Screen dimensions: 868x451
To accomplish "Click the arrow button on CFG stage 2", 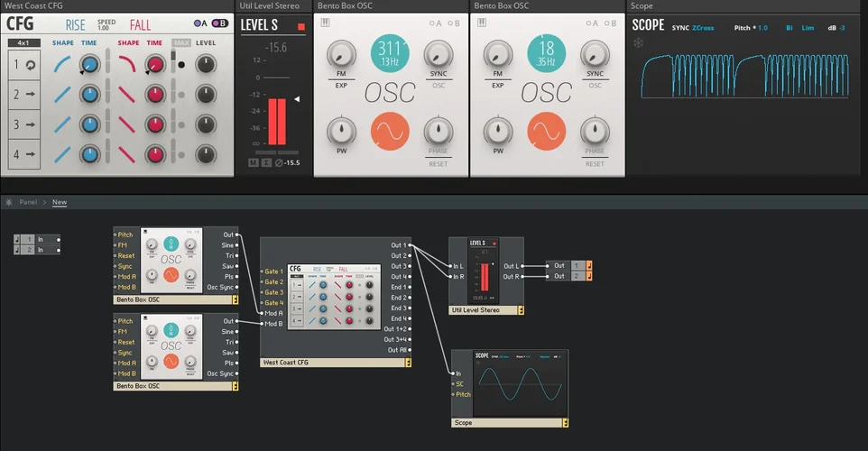I will (31, 94).
